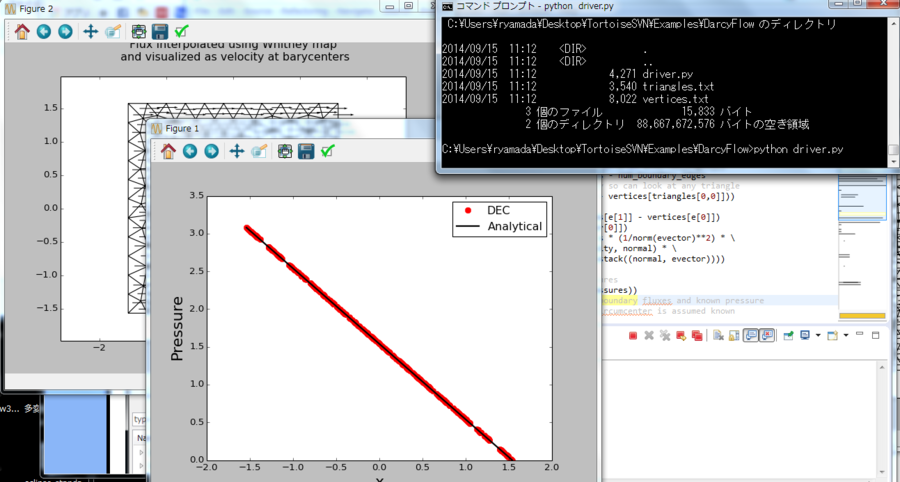Expand display selected console dropdown arrow
900x482 pixels.
pos(818,336)
